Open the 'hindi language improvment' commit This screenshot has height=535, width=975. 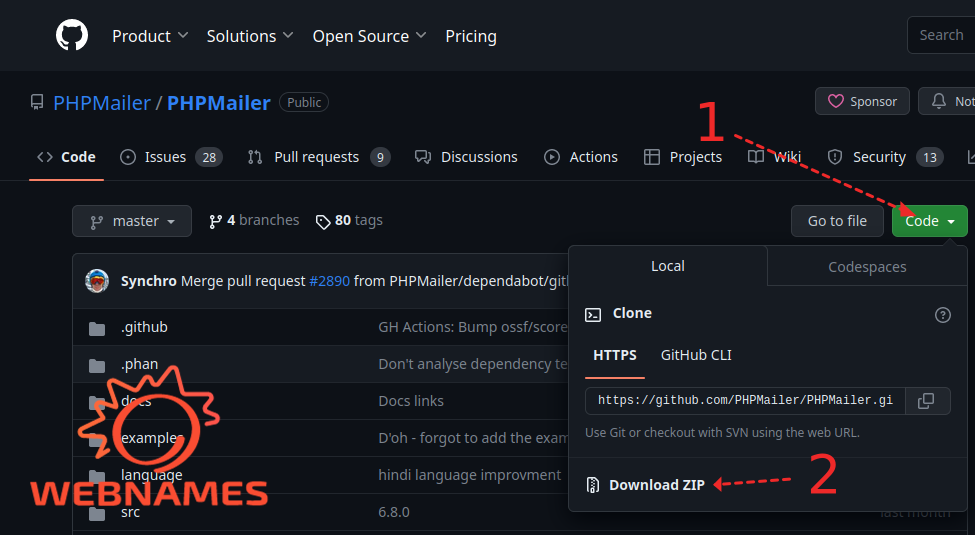pos(469,475)
